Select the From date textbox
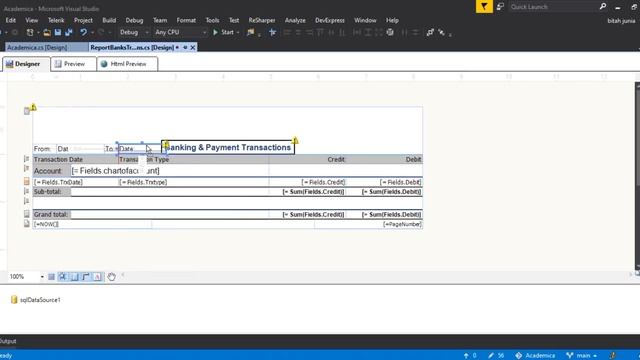 point(80,149)
